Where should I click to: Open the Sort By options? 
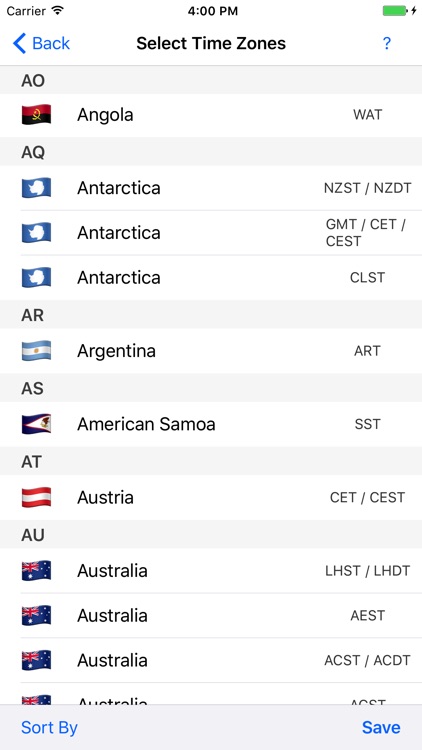pos(49,728)
